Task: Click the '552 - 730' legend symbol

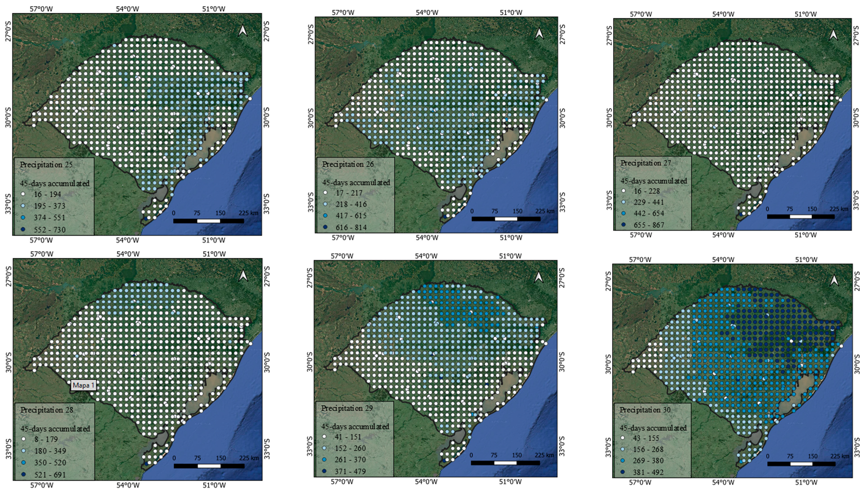Action: 23,230
